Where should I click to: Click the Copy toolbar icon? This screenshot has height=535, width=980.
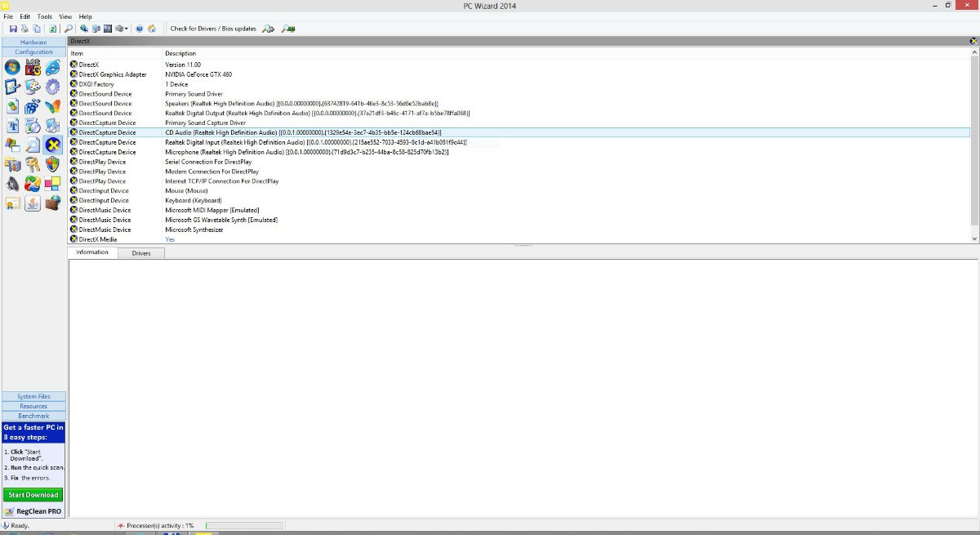(37, 29)
